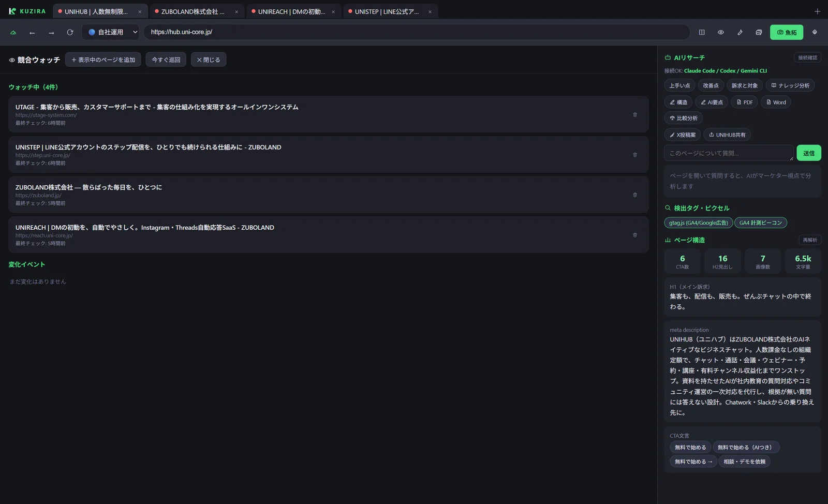Viewport: 828px width, 504px height.
Task: Export as Word
Action: tap(776, 102)
